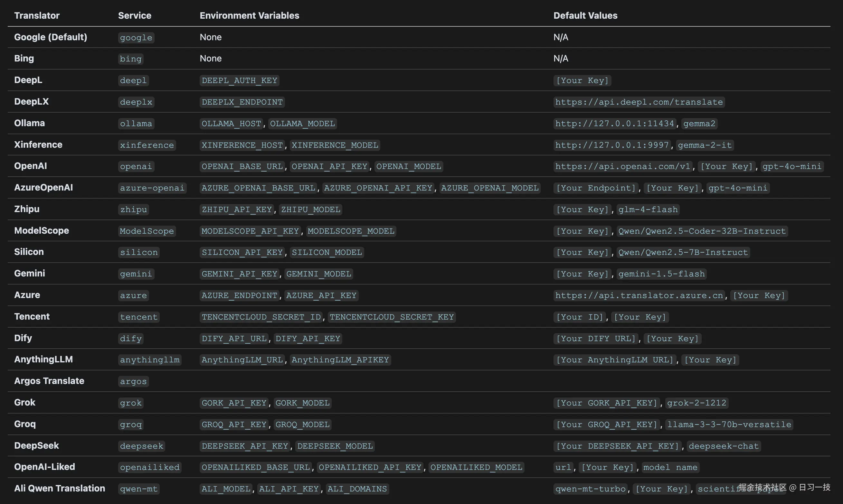
Task: Click the "SILICON_API_KEY" variable
Action: pos(242,253)
